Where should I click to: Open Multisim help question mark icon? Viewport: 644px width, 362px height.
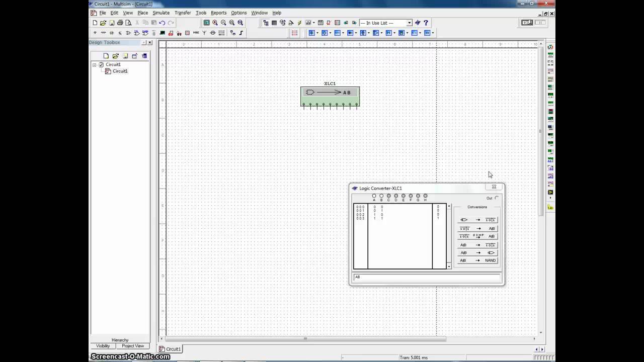click(x=426, y=23)
